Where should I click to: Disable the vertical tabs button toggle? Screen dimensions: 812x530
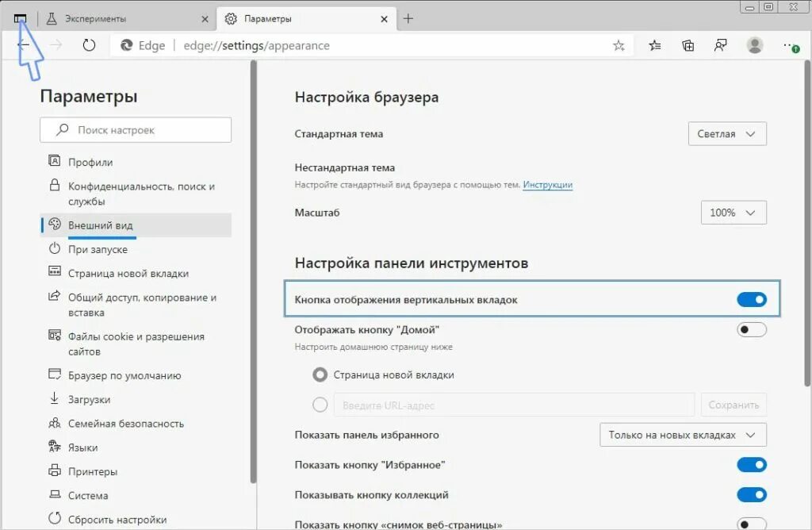pos(752,299)
